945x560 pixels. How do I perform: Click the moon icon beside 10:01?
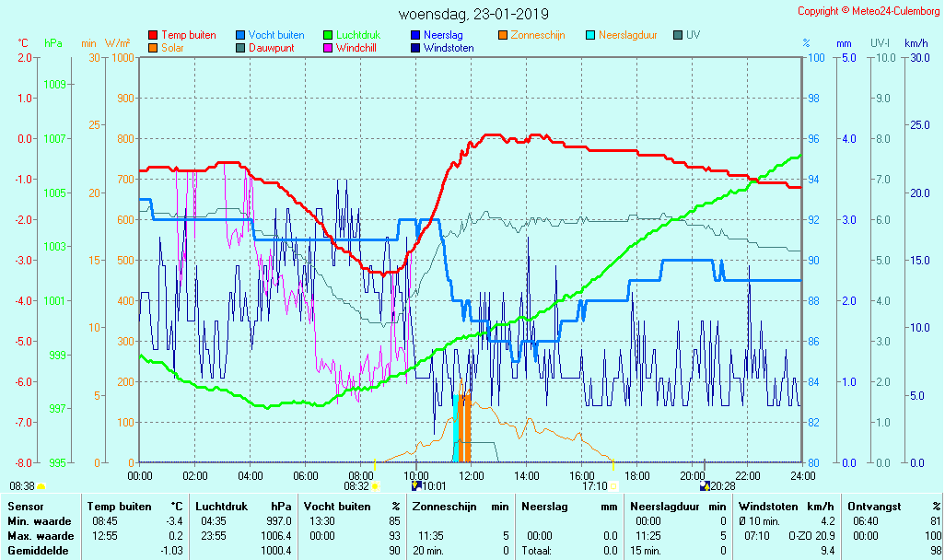(x=415, y=486)
